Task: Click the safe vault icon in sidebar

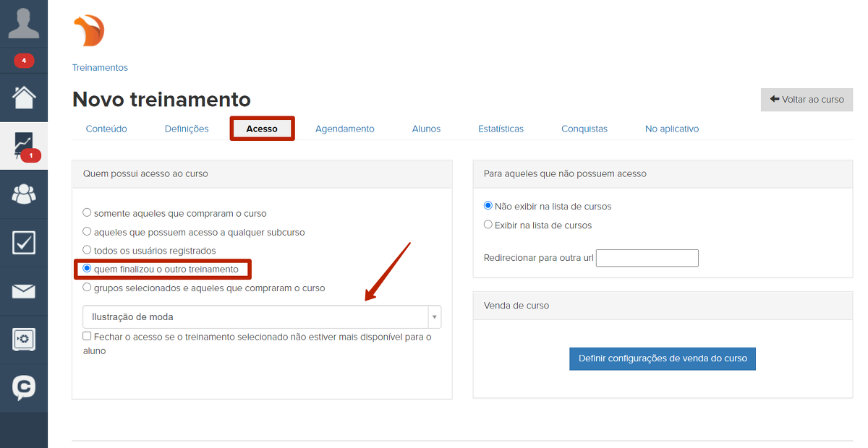Action: coord(24,340)
